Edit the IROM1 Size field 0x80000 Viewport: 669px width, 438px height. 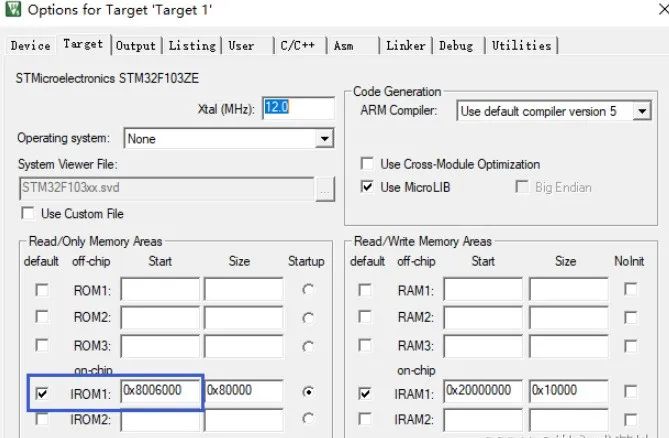(244, 391)
